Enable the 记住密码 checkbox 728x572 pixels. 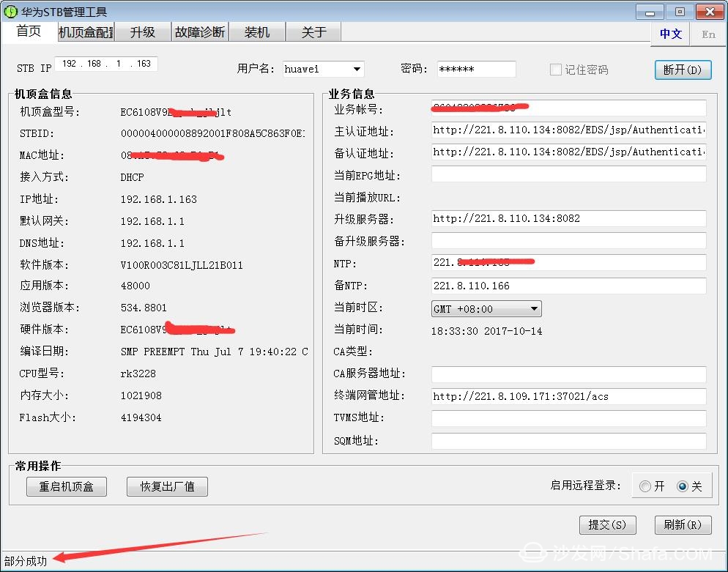coord(555,70)
